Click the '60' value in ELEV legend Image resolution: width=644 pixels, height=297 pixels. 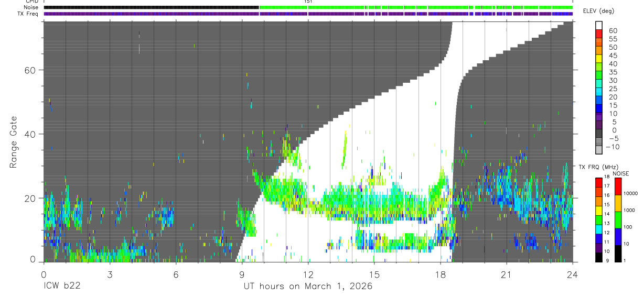coord(613,30)
